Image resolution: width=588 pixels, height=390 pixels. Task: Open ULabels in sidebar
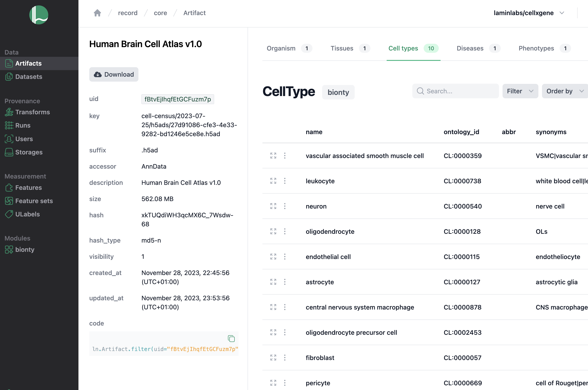(27, 214)
